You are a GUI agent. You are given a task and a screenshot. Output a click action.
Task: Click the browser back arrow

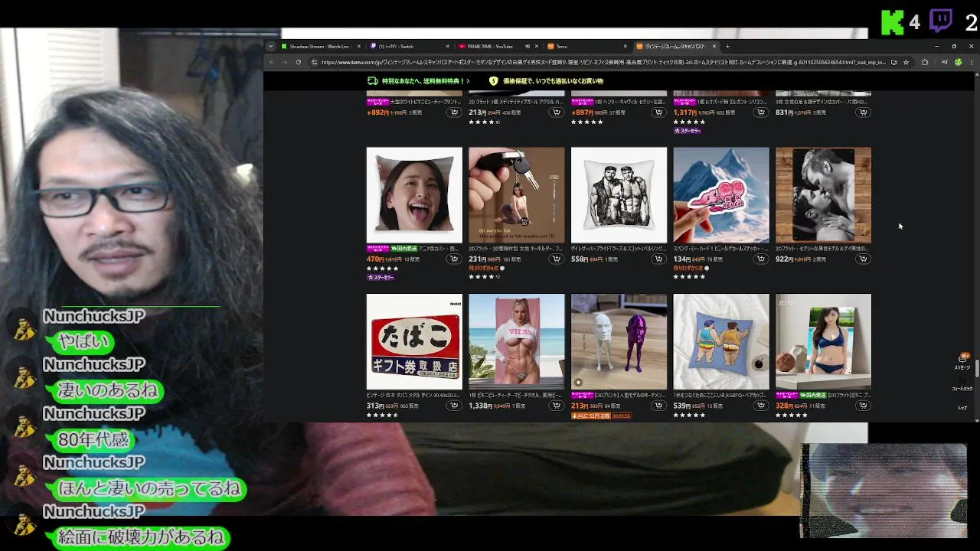point(273,62)
